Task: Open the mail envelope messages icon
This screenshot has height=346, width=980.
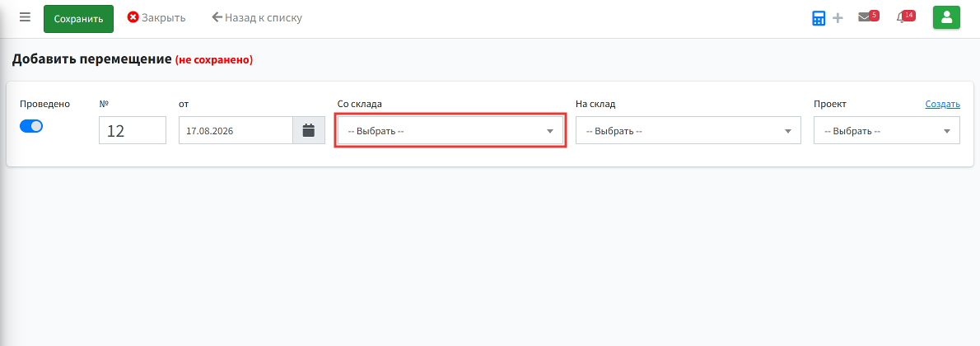Action: coord(865,17)
